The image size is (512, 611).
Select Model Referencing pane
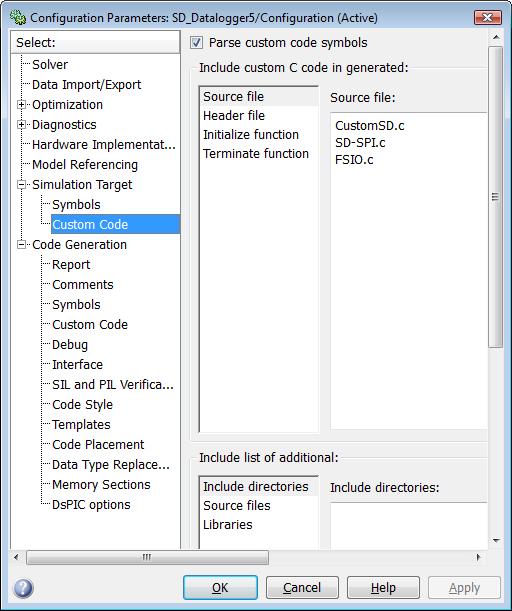coord(85,164)
